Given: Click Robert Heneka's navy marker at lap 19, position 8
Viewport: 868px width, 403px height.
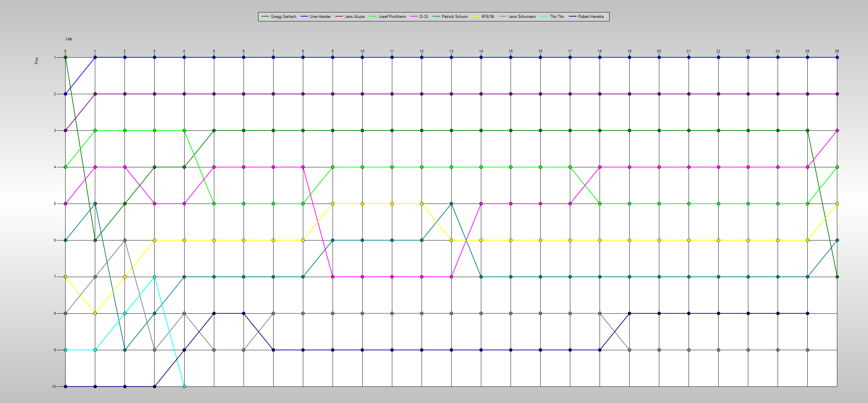Looking at the screenshot, I should (630, 313).
